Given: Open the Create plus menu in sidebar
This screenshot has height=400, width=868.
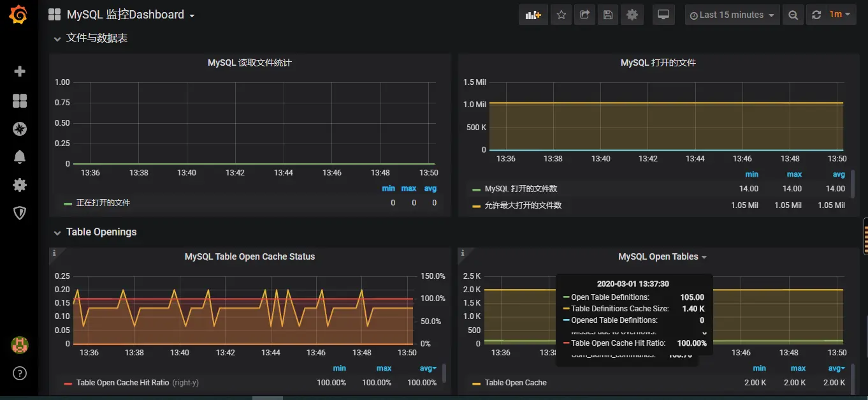Looking at the screenshot, I should (x=20, y=71).
